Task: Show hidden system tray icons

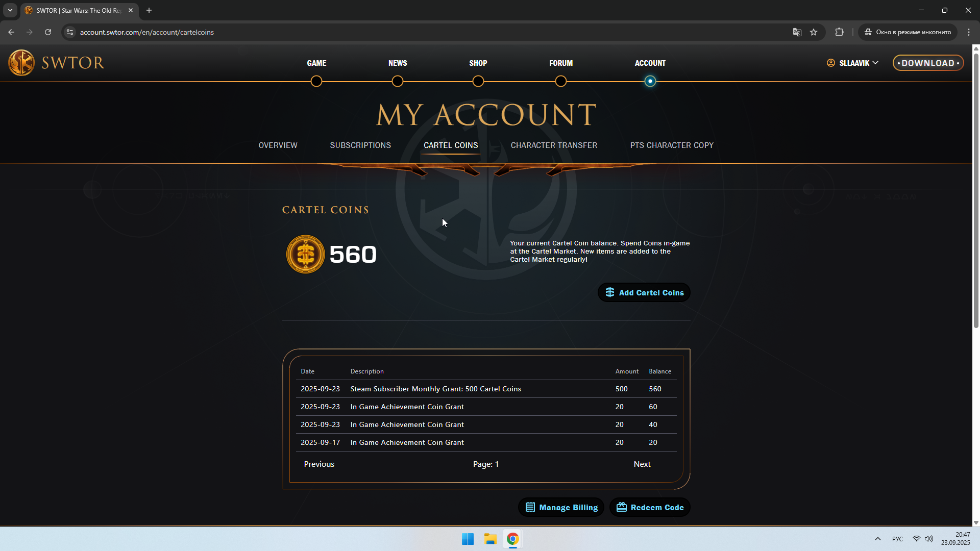Action: pyautogui.click(x=878, y=539)
